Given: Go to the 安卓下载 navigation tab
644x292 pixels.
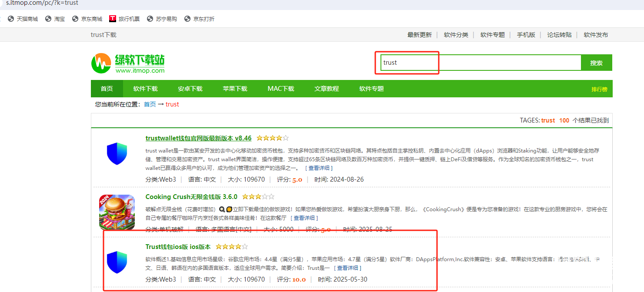Looking at the screenshot, I should [190, 89].
